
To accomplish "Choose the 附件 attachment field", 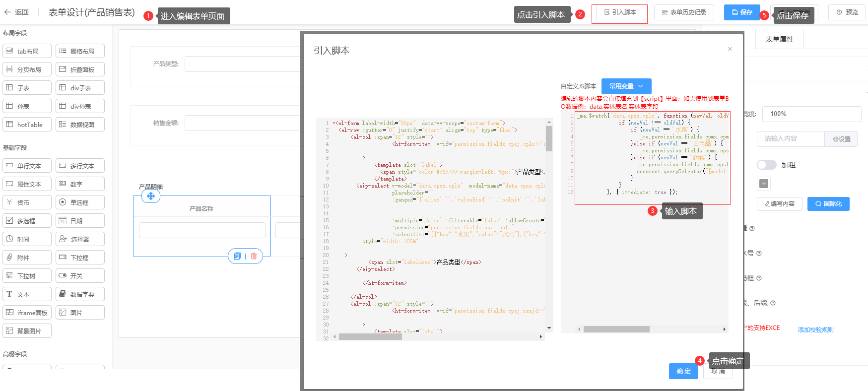I will click(27, 258).
